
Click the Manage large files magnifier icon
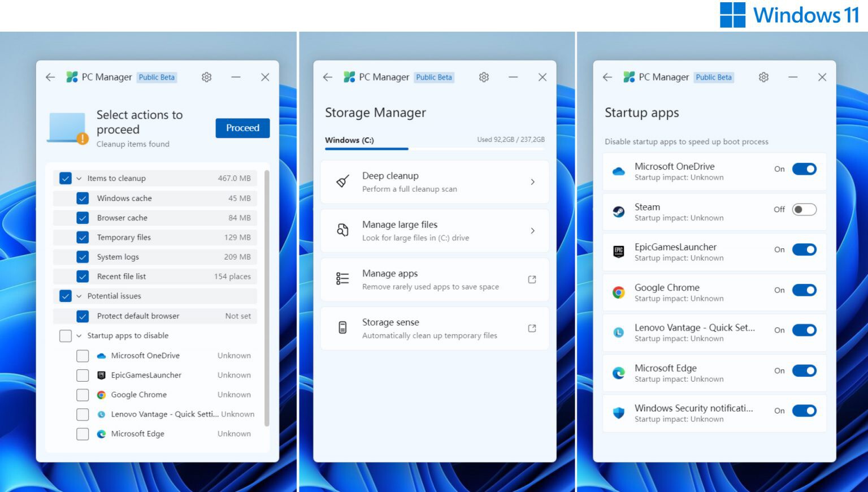(x=342, y=230)
